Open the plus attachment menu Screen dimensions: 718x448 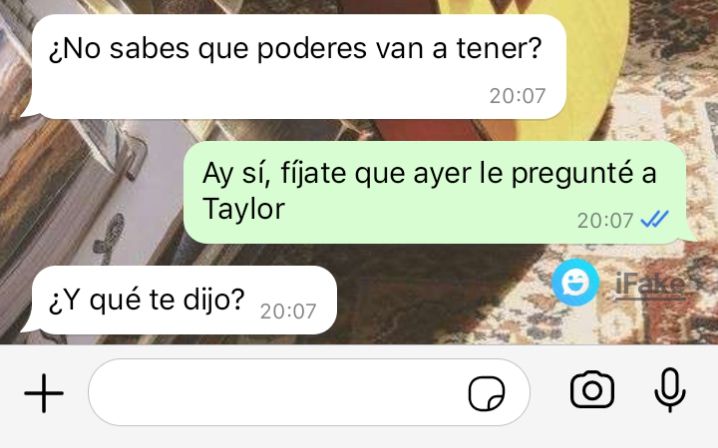point(44,393)
